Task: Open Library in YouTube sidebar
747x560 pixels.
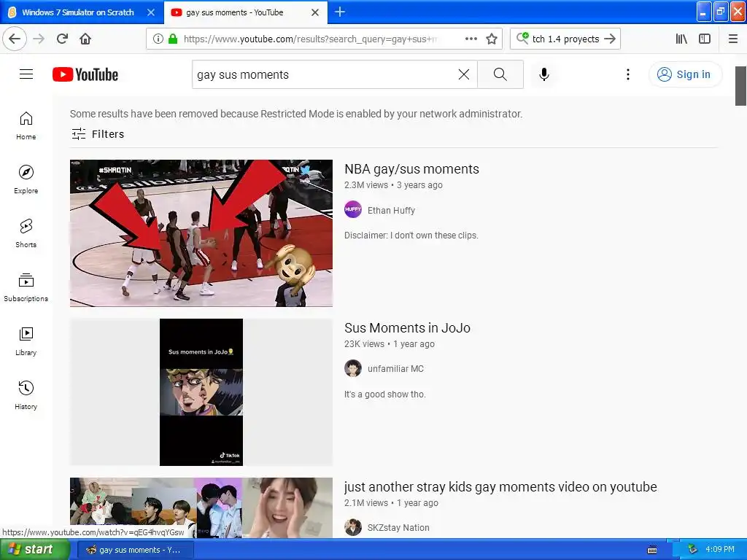Action: (26, 341)
